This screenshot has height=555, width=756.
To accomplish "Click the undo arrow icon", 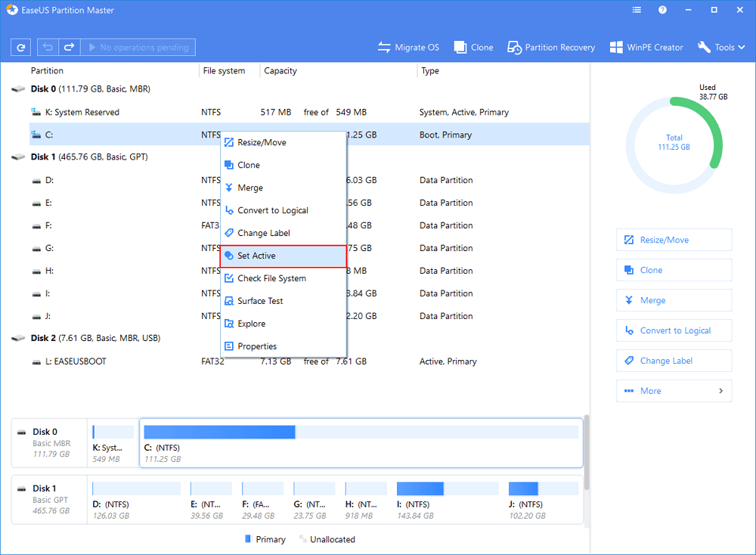I will pos(48,47).
